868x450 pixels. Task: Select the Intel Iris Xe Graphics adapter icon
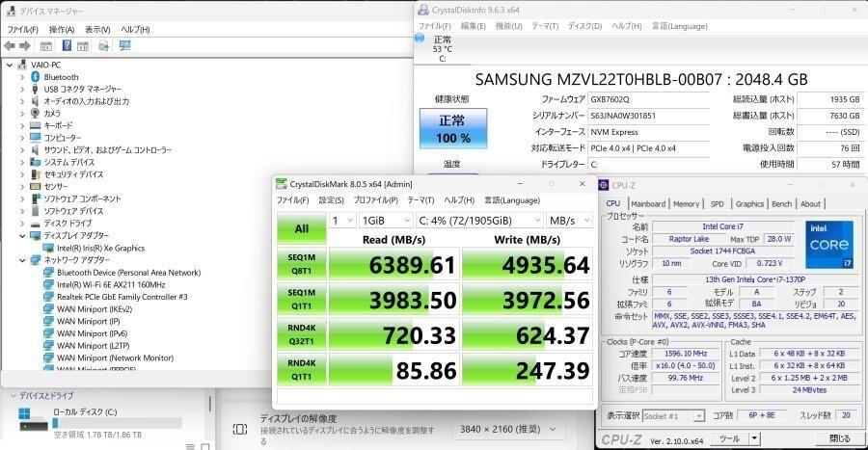coord(49,249)
